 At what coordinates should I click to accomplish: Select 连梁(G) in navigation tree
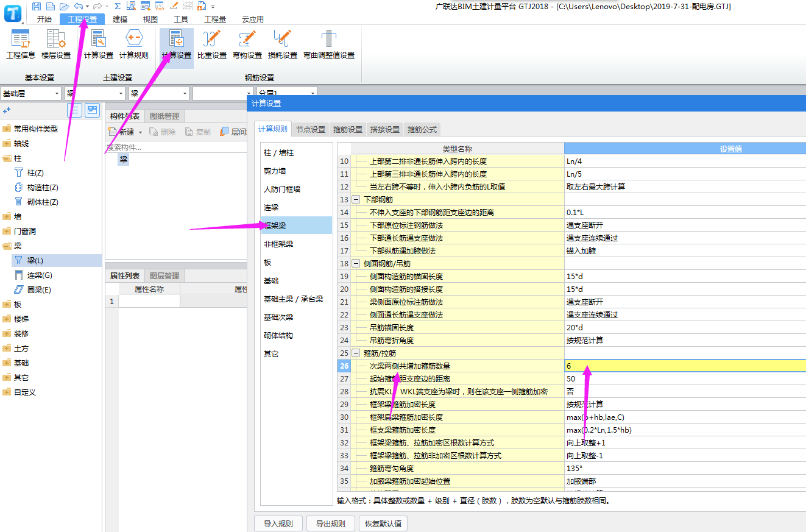tap(40, 275)
